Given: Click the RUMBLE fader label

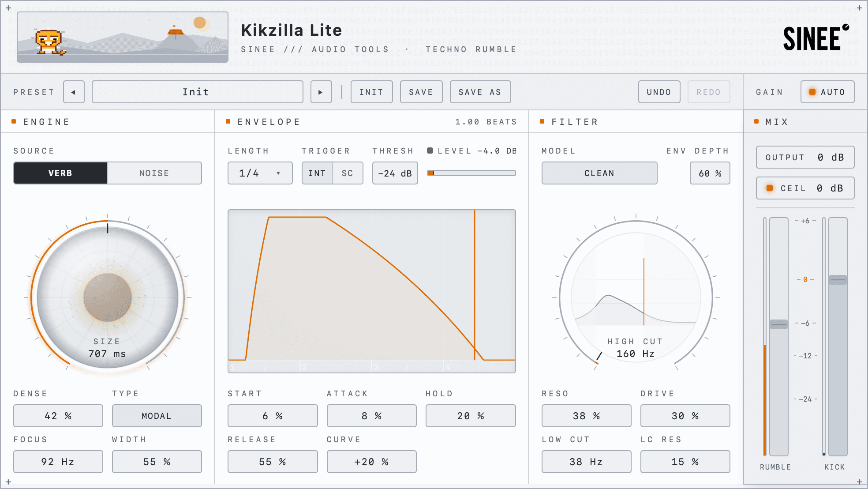Looking at the screenshot, I should pos(775,467).
